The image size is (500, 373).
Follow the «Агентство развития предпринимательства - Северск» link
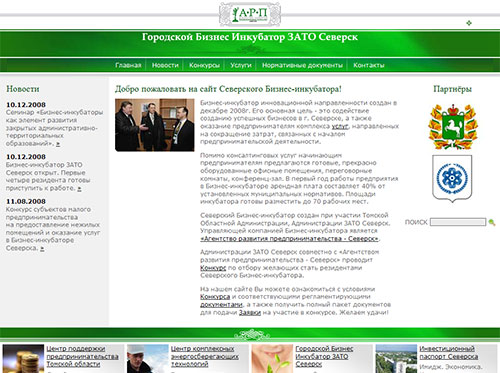coord(290,239)
